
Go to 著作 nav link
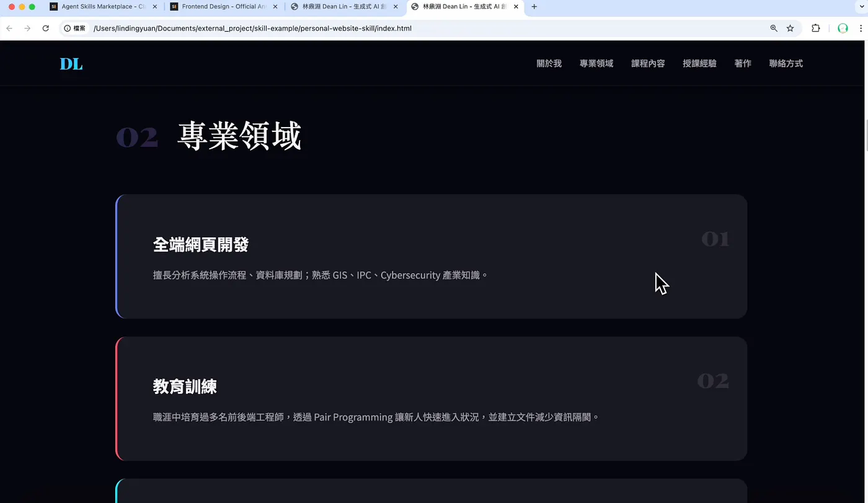743,63
